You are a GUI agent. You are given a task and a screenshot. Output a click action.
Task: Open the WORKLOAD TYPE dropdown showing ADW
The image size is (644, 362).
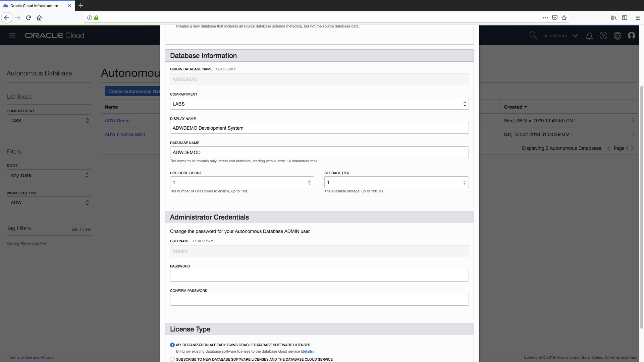click(x=48, y=202)
